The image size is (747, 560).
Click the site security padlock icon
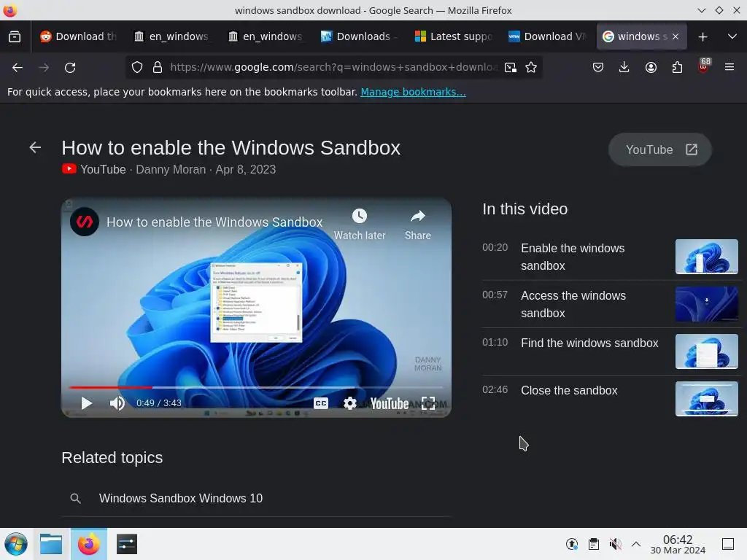point(158,68)
